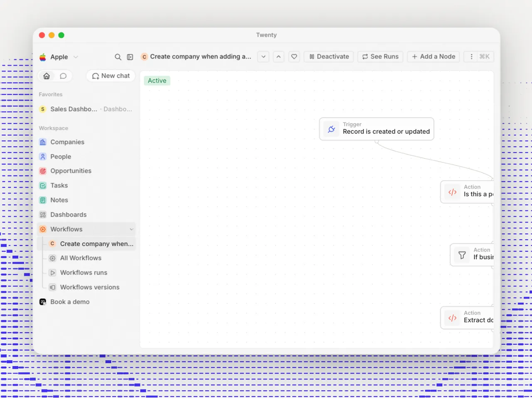Select the Is this a p... action node
Screen dimensions: 532x399
(x=467, y=192)
